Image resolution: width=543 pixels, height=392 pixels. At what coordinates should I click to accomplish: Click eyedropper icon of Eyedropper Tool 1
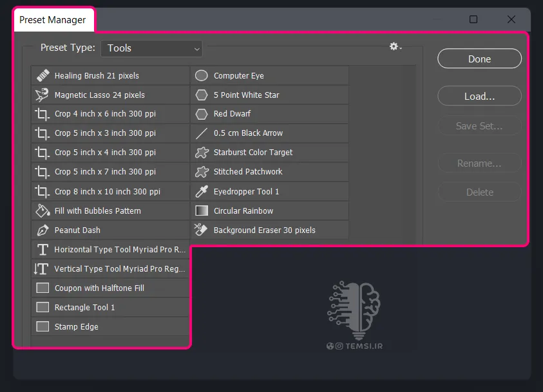[202, 191]
